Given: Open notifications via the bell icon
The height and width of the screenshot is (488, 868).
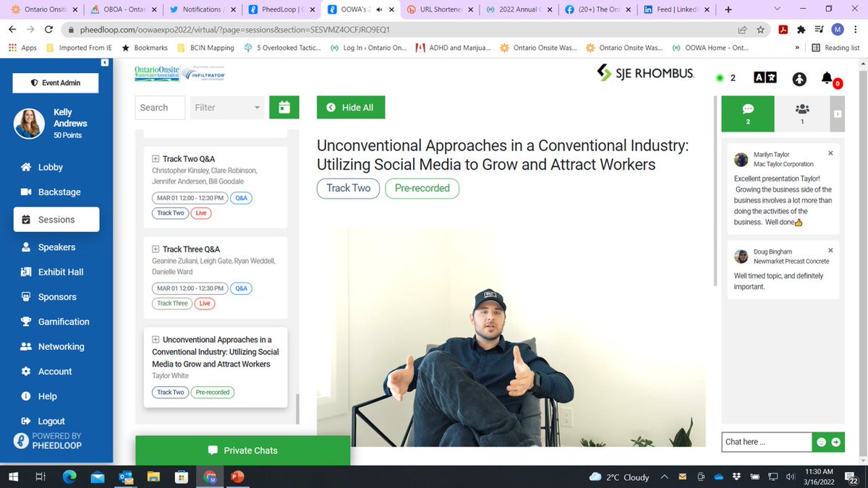Looking at the screenshot, I should pyautogui.click(x=826, y=78).
